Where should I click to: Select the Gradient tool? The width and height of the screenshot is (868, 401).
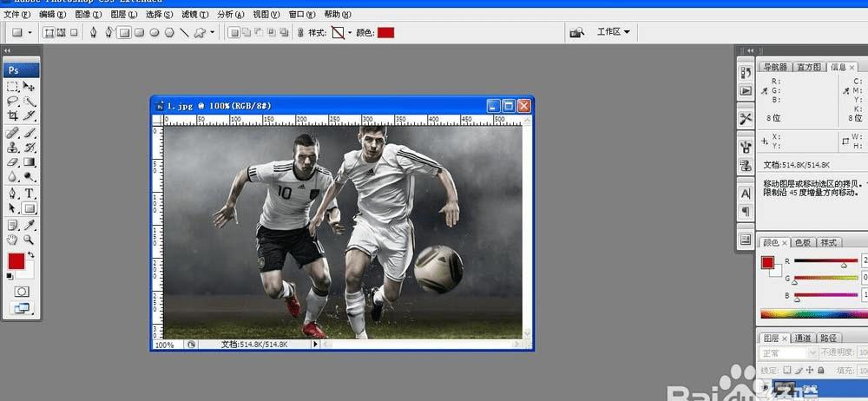30,162
